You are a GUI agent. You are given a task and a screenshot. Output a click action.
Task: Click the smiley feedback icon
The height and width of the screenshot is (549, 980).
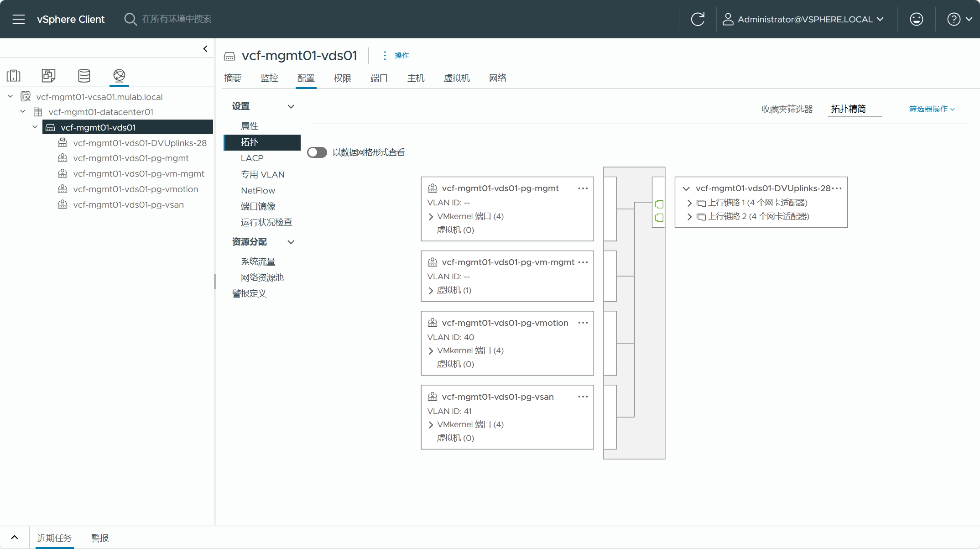pyautogui.click(x=916, y=19)
